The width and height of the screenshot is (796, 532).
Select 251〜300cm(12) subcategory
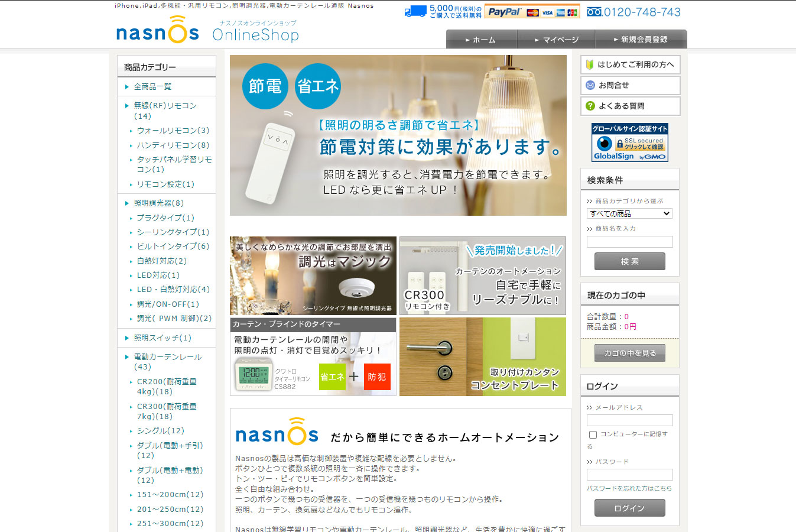[170, 524]
